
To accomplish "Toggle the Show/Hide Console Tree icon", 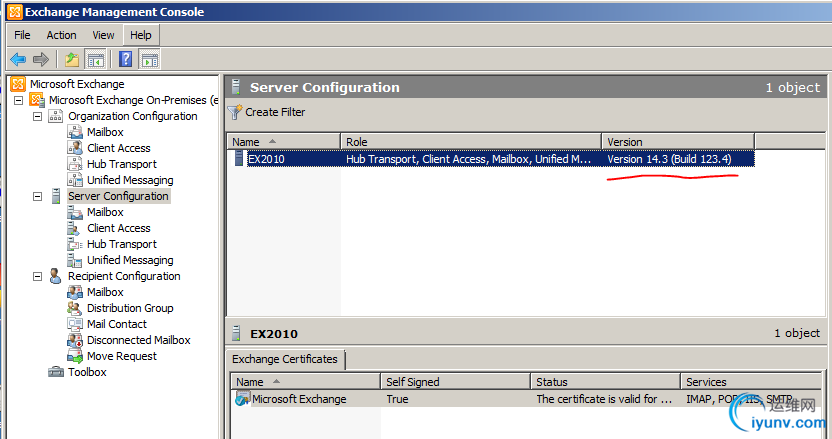I will (x=96, y=59).
